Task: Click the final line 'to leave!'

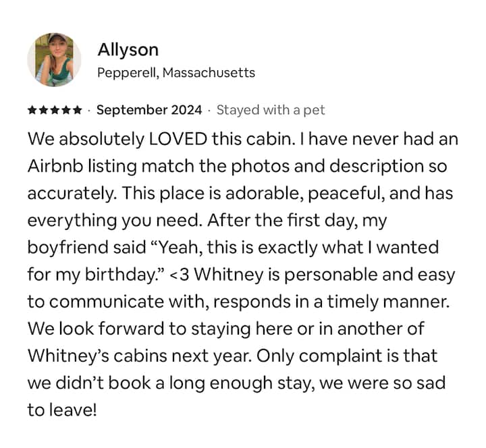Action: point(62,410)
